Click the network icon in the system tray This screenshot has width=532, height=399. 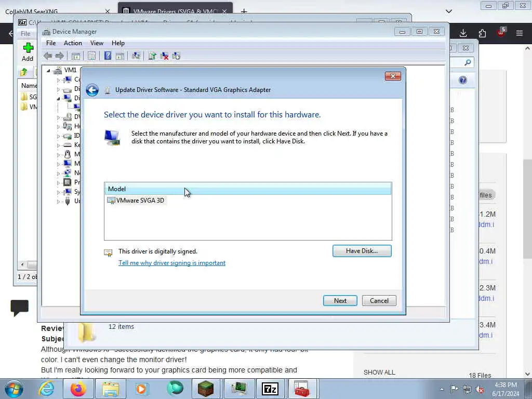[467, 390]
